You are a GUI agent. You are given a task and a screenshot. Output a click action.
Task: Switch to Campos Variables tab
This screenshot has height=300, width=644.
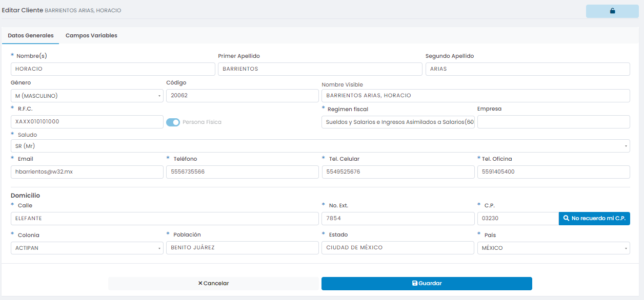pos(91,36)
